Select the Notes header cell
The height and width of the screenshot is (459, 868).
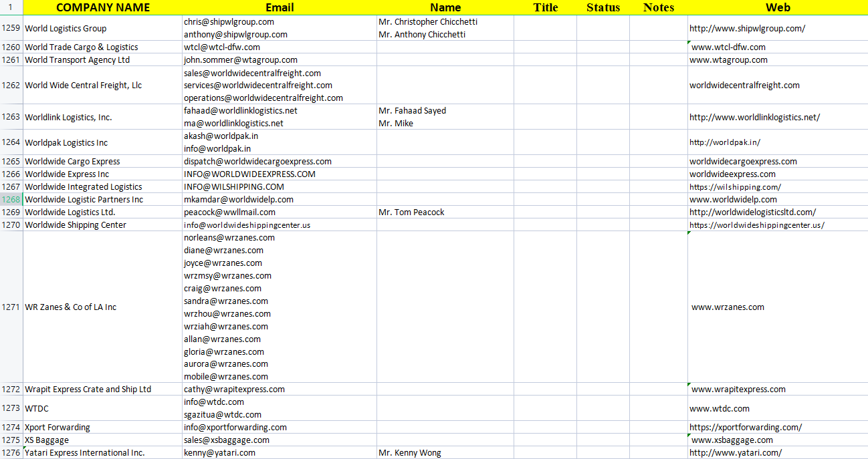coord(658,7)
